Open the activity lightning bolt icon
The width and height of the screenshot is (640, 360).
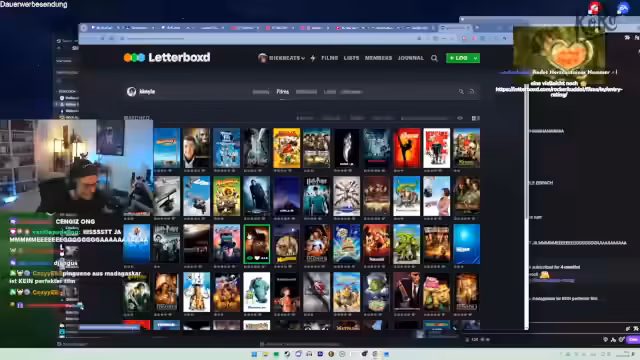(313, 58)
